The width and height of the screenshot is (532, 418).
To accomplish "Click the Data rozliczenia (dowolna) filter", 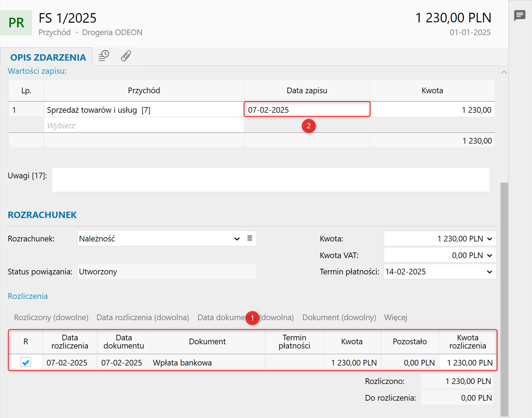I will coord(142,317).
